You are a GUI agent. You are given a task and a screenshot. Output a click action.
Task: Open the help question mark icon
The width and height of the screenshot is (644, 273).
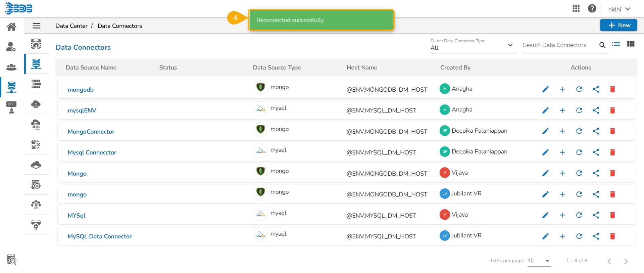coord(592,9)
